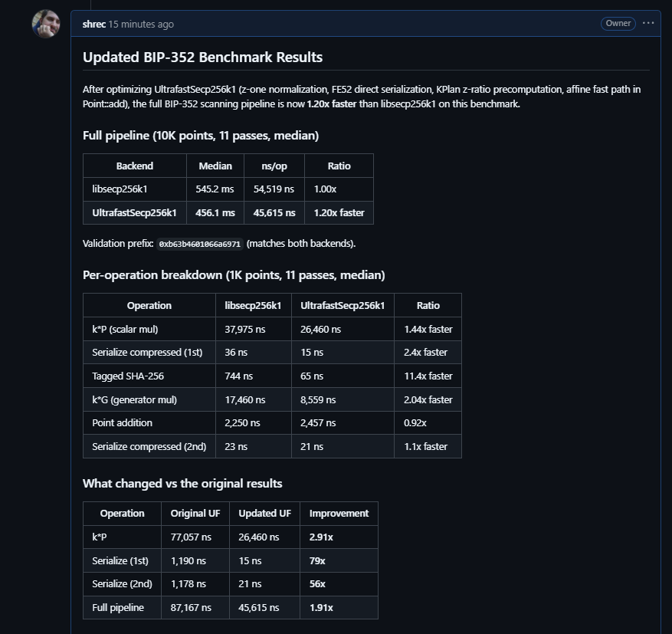Screen dimensions: 672x634
Task: Click the shrec user avatar
Action: (46, 25)
